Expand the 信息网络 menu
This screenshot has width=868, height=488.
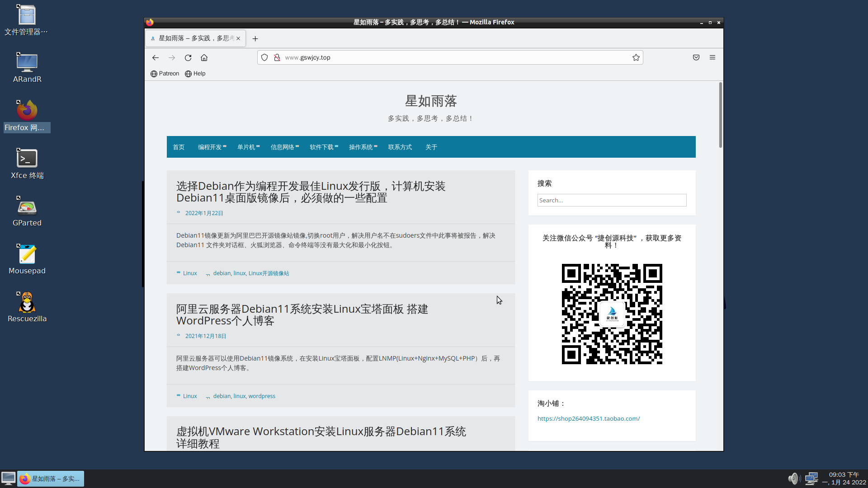285,147
